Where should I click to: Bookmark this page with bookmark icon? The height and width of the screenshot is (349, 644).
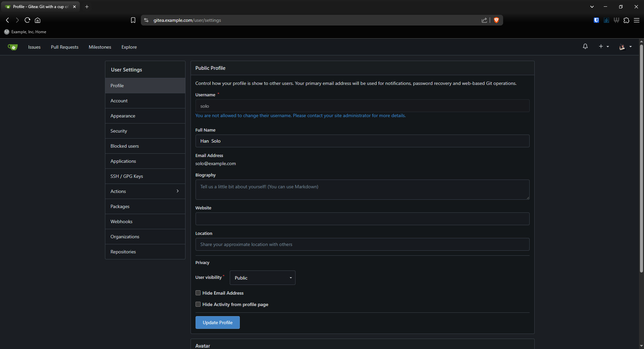pyautogui.click(x=133, y=20)
